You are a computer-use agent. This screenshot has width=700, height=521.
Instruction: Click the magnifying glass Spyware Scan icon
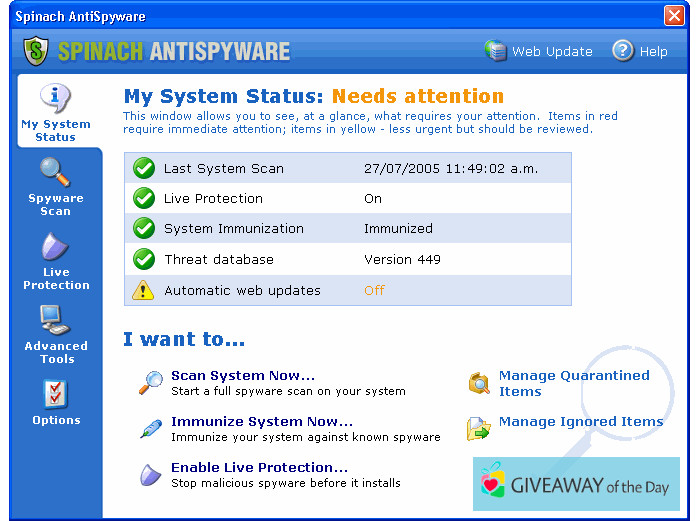point(55,173)
